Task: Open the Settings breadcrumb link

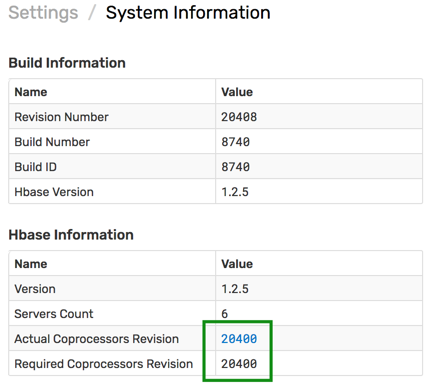Action: coord(43,13)
